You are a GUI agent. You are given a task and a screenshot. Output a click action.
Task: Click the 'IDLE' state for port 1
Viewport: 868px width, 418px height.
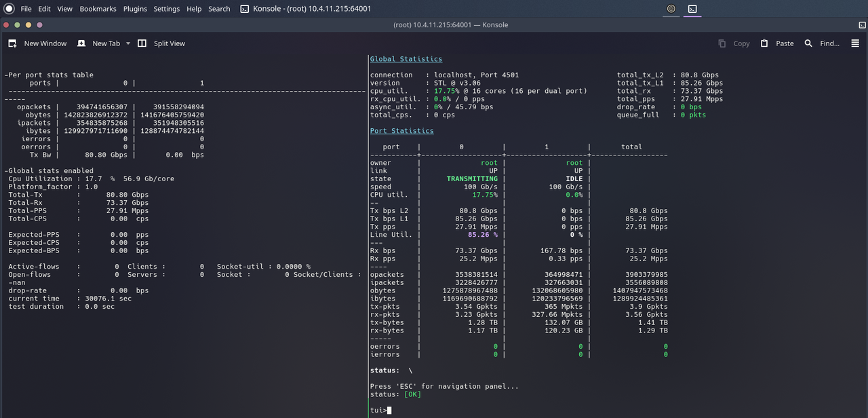pyautogui.click(x=574, y=179)
